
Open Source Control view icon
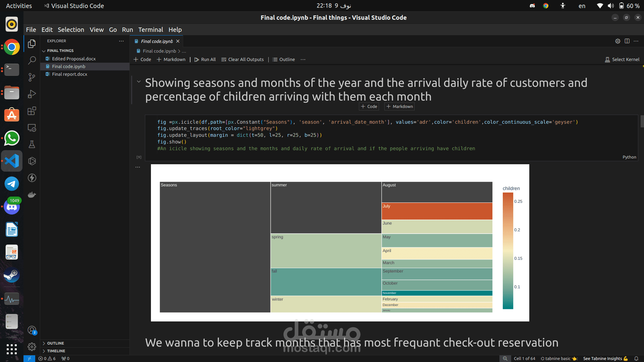(x=32, y=77)
